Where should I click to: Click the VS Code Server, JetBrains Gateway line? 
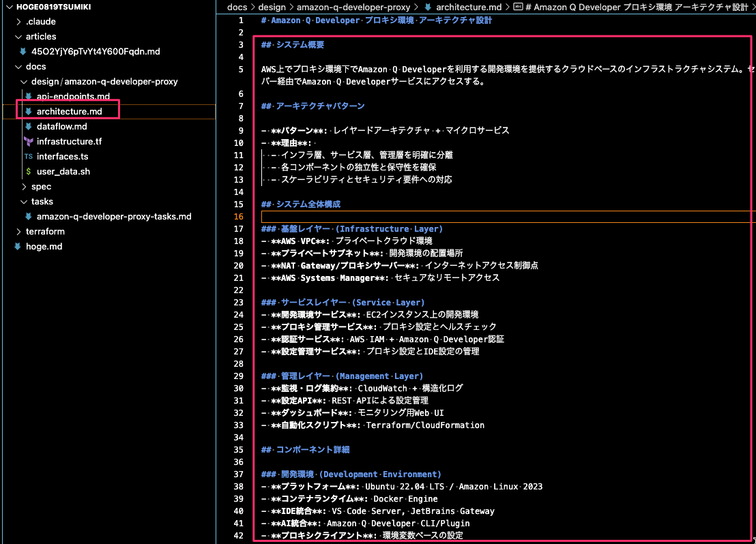tap(378, 511)
